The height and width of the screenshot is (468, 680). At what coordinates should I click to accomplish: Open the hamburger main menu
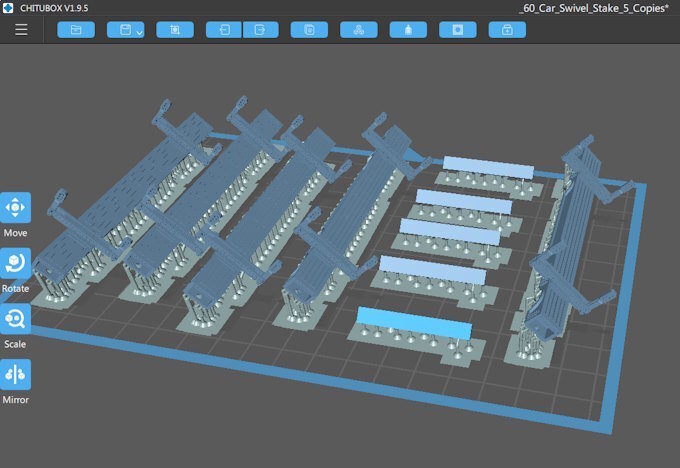21,30
